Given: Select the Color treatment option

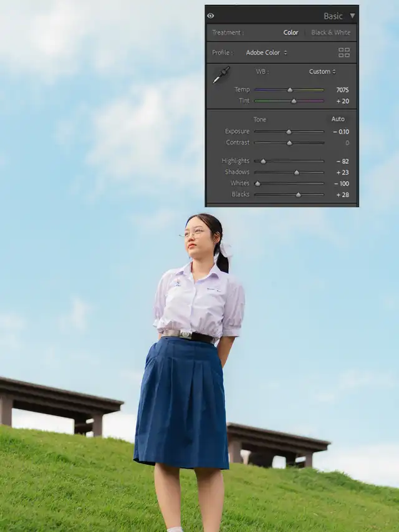Looking at the screenshot, I should pyautogui.click(x=291, y=32).
